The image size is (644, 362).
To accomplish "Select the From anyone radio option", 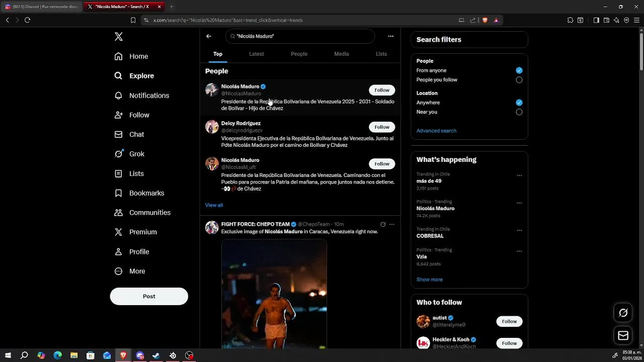I will (x=519, y=70).
